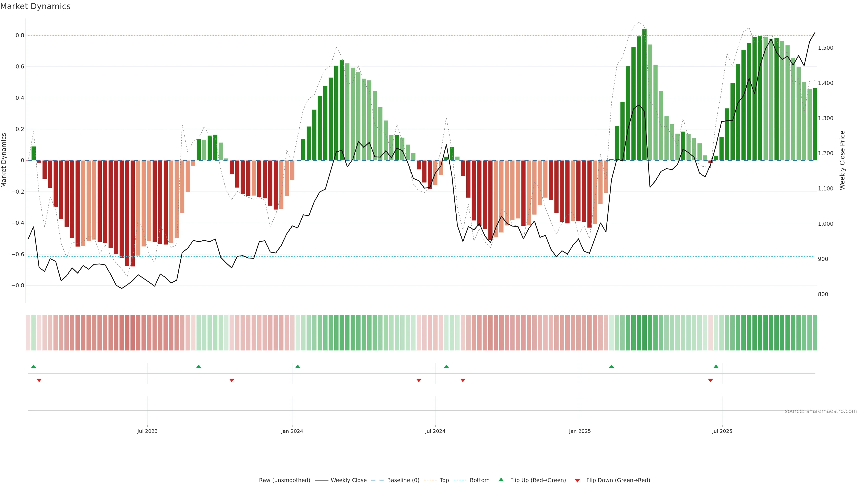Click the red flip-down triangle before July 2025
This screenshot has height=488, width=868.
point(711,380)
